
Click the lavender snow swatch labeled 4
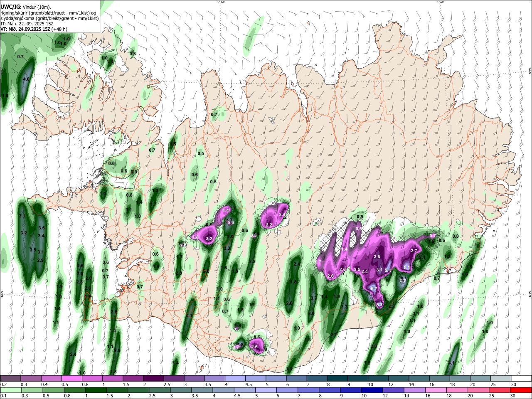(234, 378)
